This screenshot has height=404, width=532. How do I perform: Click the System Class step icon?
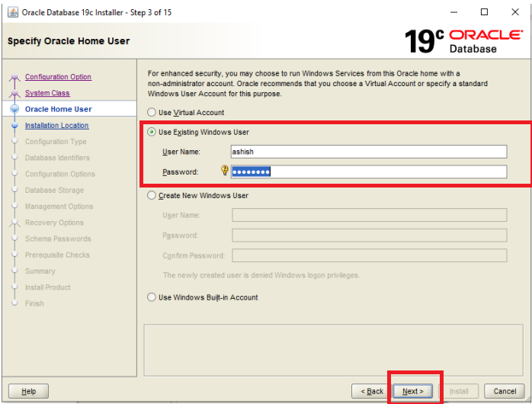[13, 93]
